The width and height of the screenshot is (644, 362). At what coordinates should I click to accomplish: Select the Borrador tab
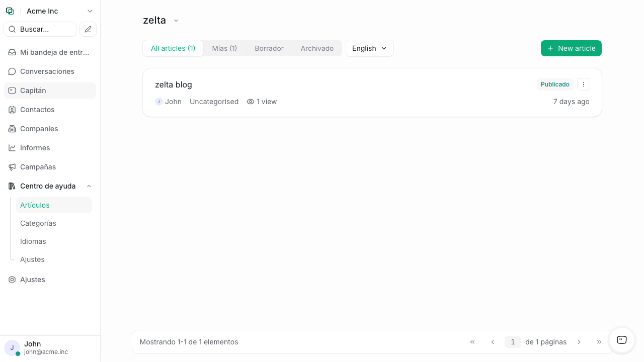point(269,48)
